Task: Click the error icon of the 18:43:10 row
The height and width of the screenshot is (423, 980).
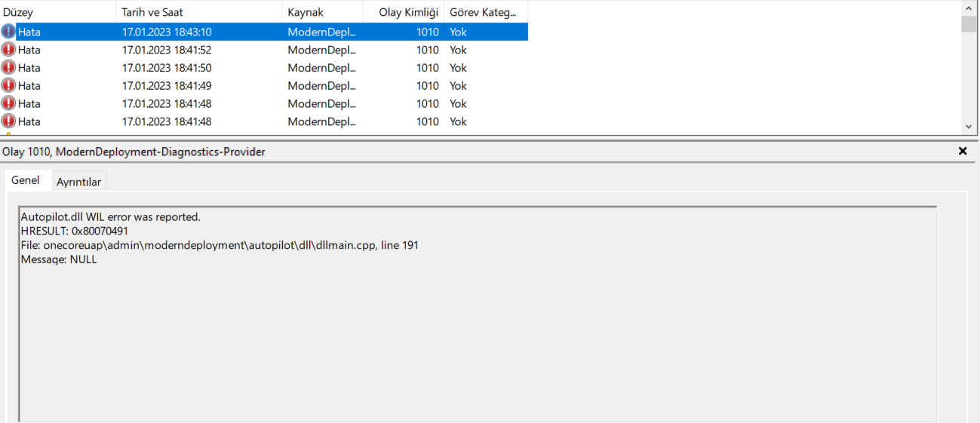Action: 8,32
